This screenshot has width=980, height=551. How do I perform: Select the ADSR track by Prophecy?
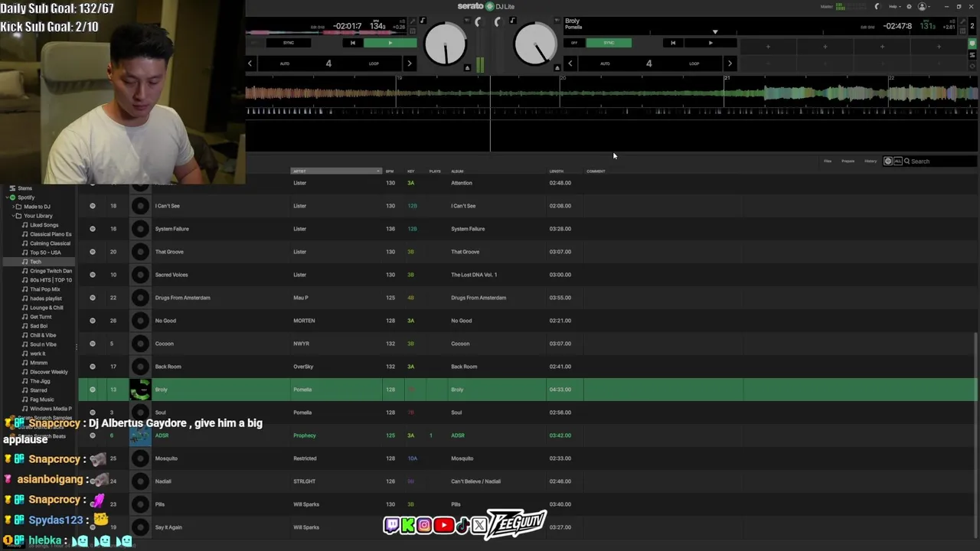point(162,435)
